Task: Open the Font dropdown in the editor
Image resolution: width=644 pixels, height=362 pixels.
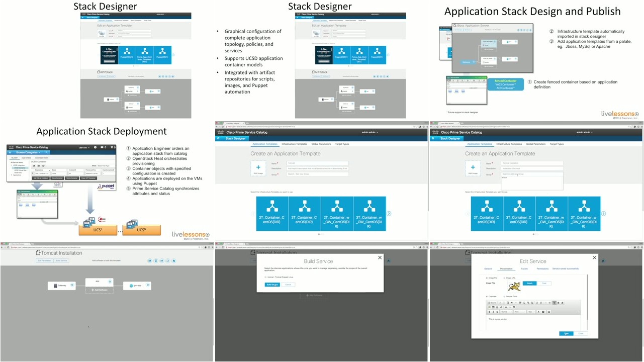Action: pyautogui.click(x=520, y=312)
